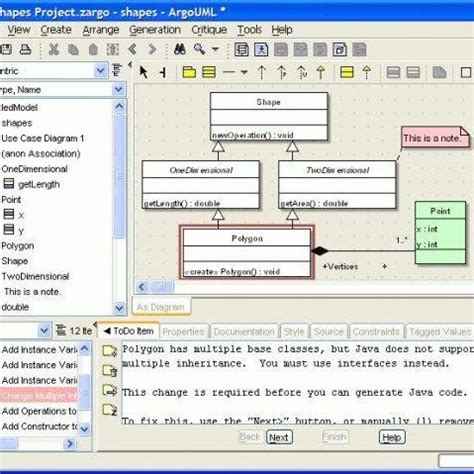Click the Paste icon in the toolbar
The image size is (474, 474).
pos(93,50)
